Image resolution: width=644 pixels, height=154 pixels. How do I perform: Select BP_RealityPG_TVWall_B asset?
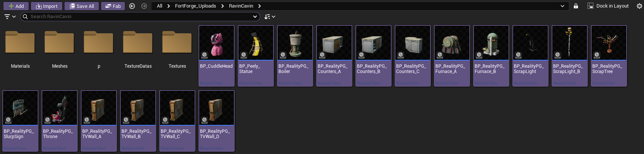click(138, 121)
